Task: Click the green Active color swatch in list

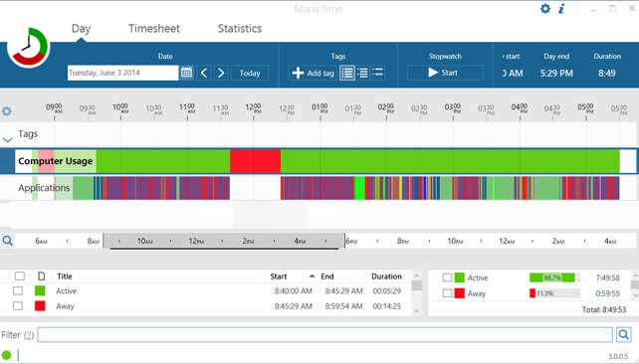Action: (40, 290)
